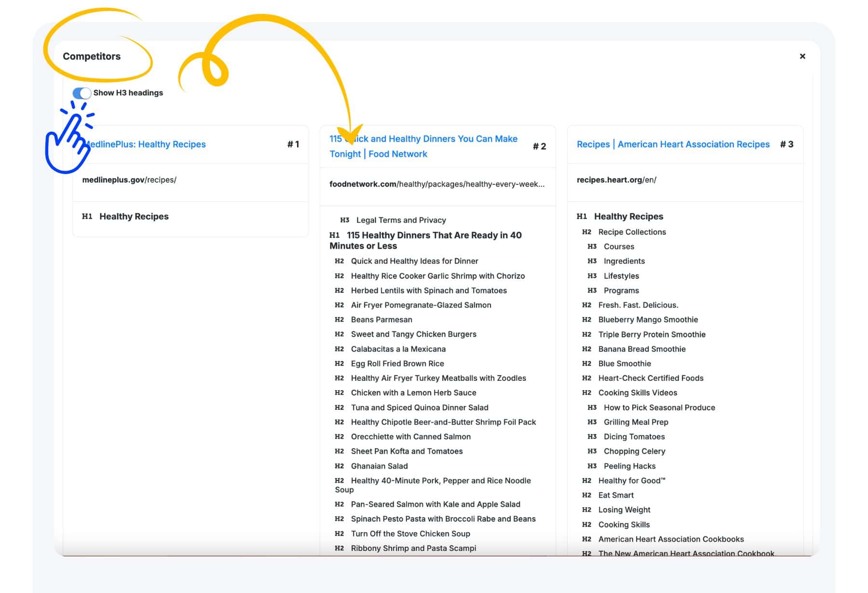The image size is (868, 593).
Task: Select the Programs H3 heading
Action: (621, 290)
